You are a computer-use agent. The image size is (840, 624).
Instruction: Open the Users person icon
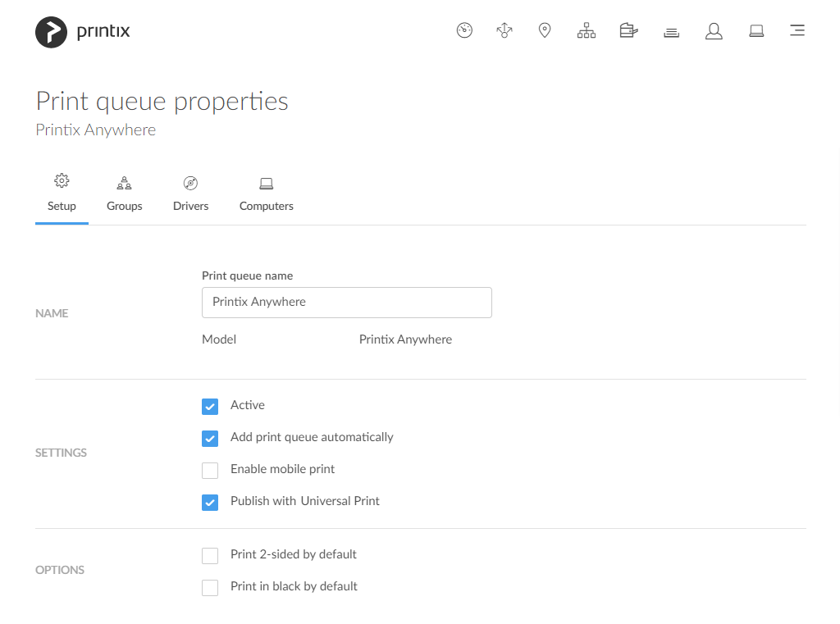point(714,31)
